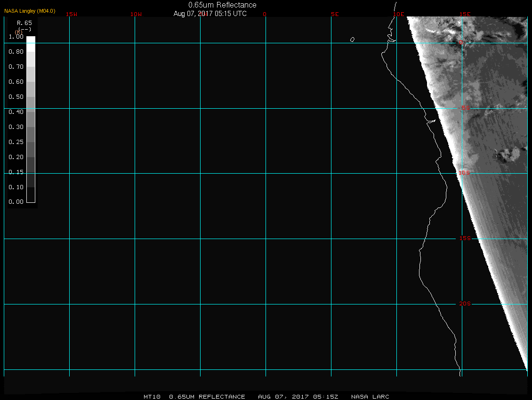Click the 10S latitude label
Screen dimensions: 532x400
(464, 173)
